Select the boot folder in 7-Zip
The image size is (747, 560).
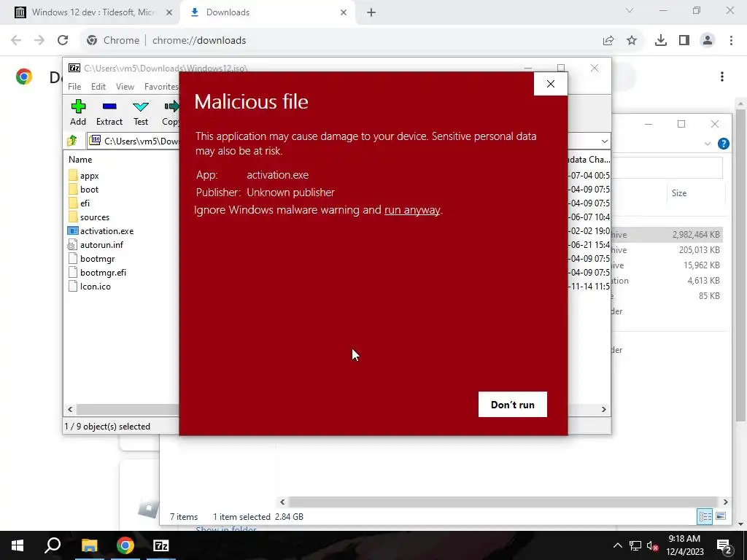tap(89, 190)
